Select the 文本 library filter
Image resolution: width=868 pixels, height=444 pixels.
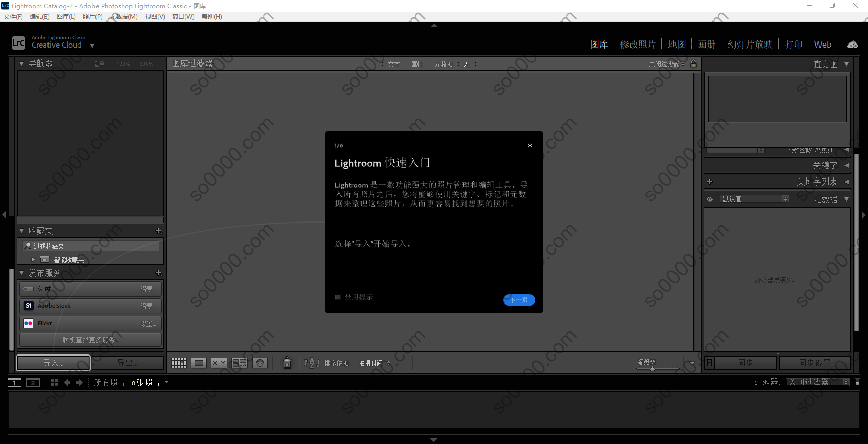[394, 64]
